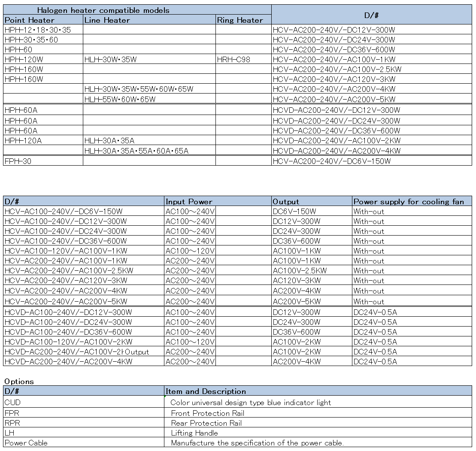The width and height of the screenshot is (476, 451).
Task: Select Output cell 'AC120V-3KW'
Action: (312, 280)
